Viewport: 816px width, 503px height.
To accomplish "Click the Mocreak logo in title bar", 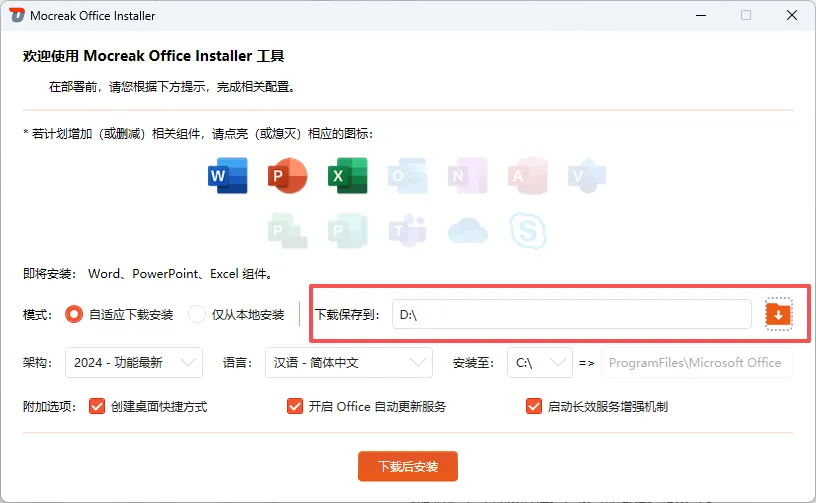I will point(17,15).
